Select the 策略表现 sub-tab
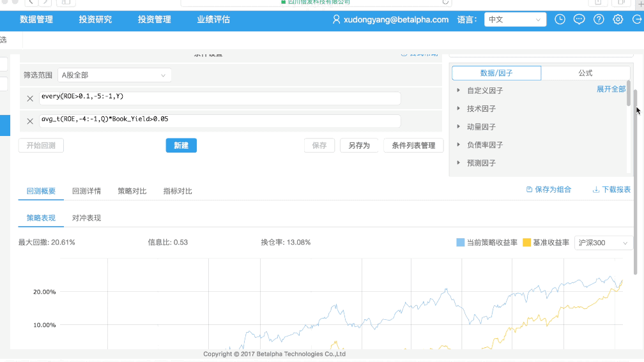 41,218
